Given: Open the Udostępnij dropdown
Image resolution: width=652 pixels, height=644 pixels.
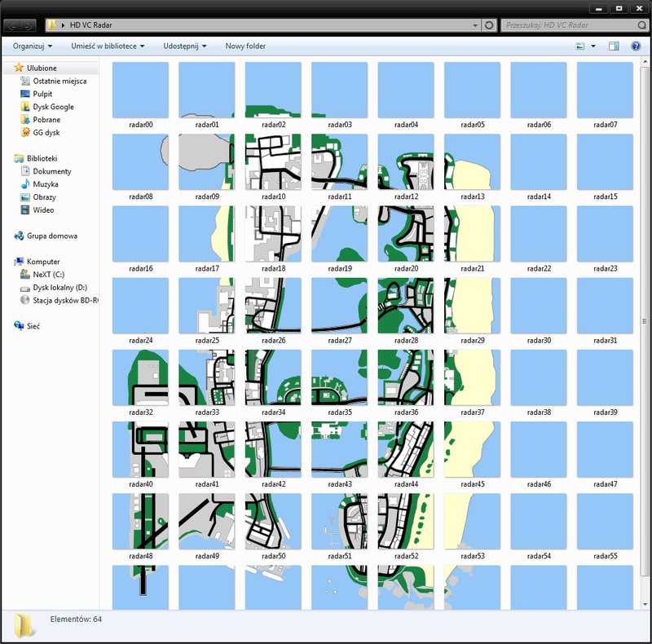Looking at the screenshot, I should coord(185,46).
